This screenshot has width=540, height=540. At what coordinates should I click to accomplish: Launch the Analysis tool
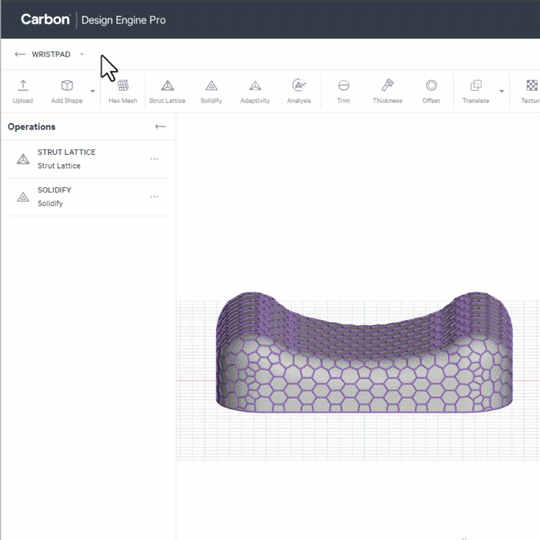(299, 91)
